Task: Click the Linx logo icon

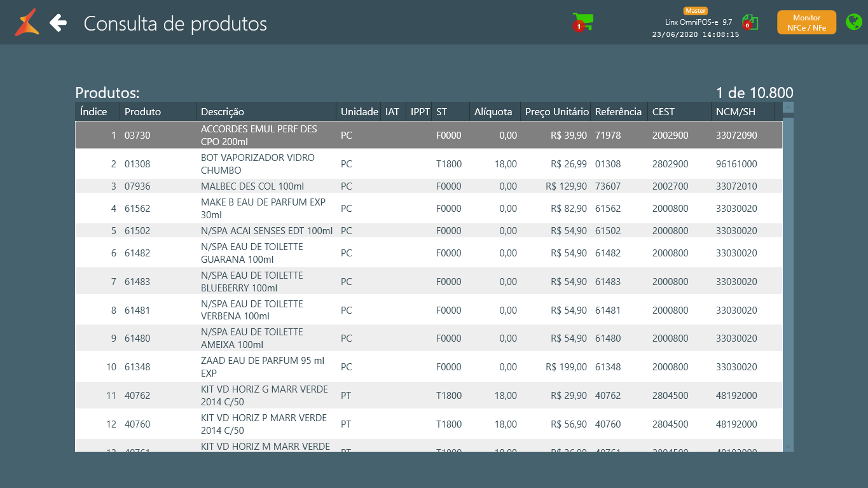Action: tap(27, 23)
